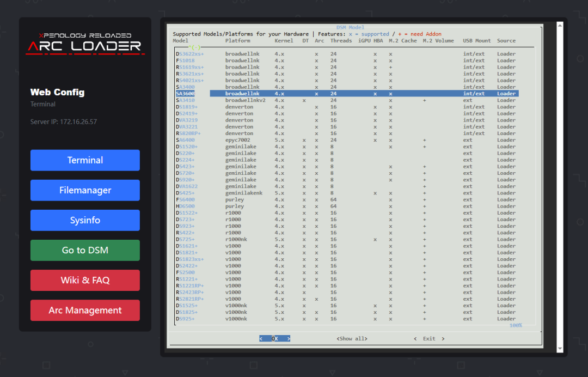Open the Terminal page
This screenshot has height=377, width=588.
tap(85, 160)
